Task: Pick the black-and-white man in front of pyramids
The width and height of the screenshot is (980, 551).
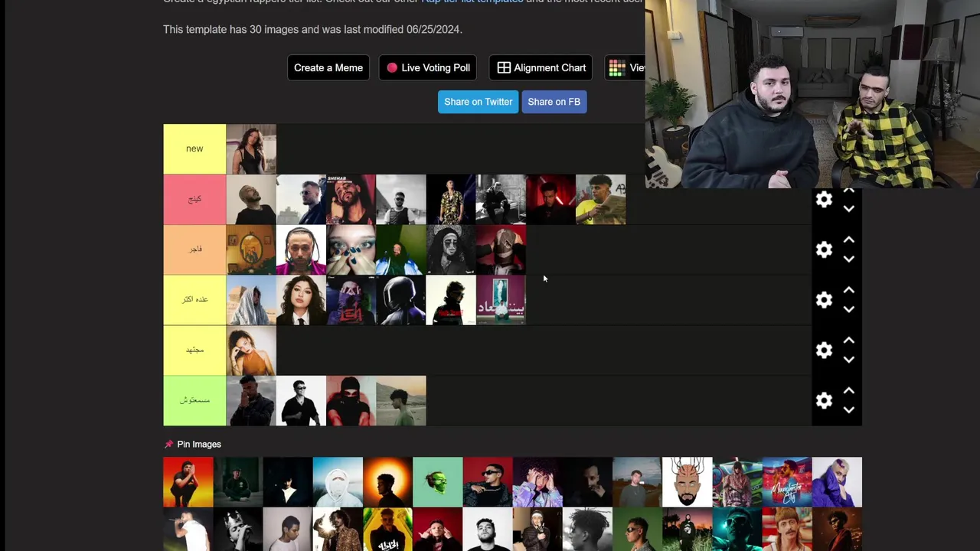Action: click(400, 200)
